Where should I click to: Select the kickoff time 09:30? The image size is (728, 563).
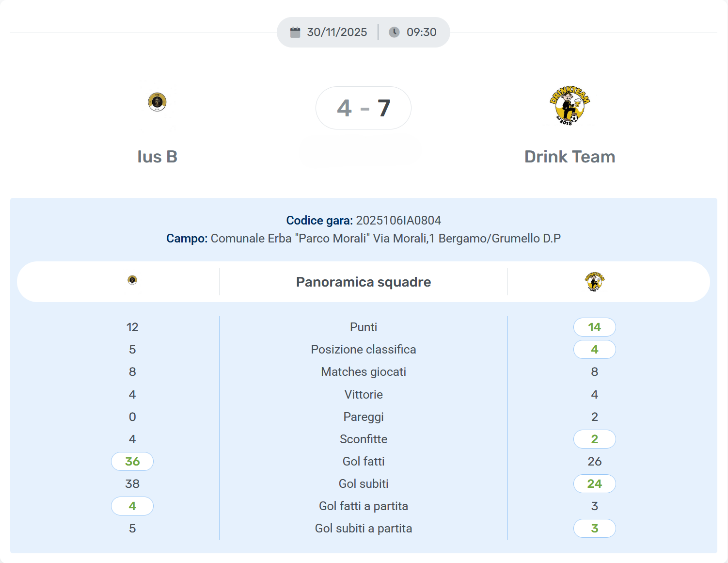click(421, 32)
